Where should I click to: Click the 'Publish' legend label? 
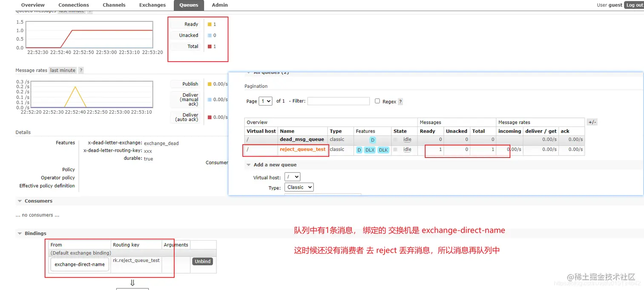pos(190,84)
